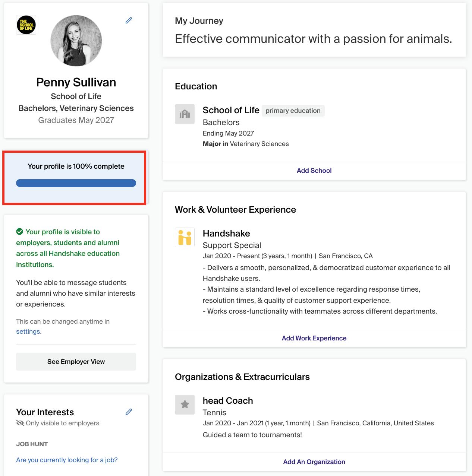Click Add An Organization

point(314,462)
